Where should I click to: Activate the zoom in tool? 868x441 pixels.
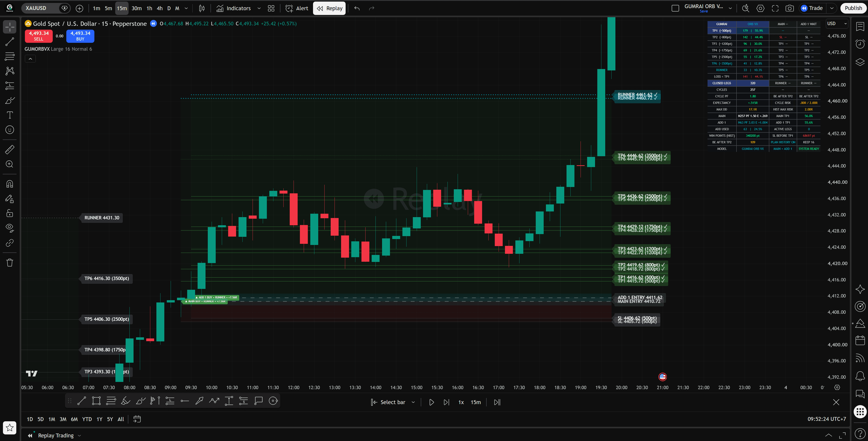point(10,164)
